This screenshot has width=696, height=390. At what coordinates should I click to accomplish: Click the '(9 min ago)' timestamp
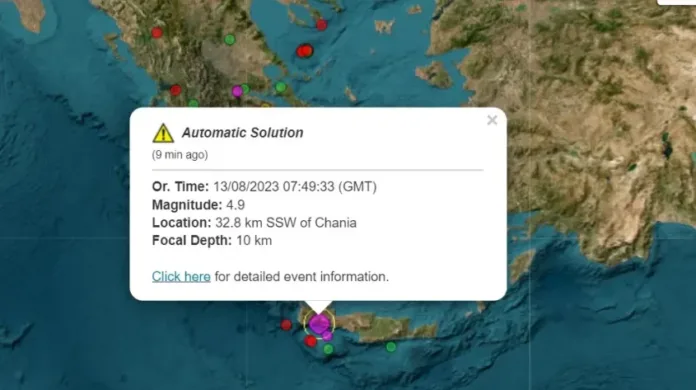click(x=180, y=155)
